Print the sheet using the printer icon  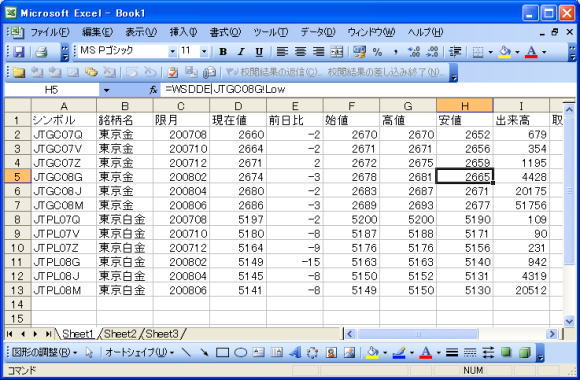tap(41, 52)
